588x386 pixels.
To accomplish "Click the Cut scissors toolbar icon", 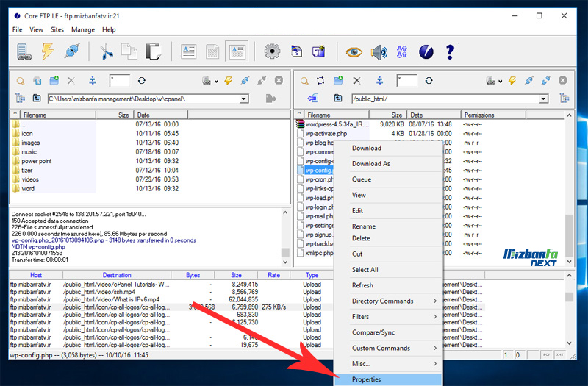I will (x=107, y=51).
